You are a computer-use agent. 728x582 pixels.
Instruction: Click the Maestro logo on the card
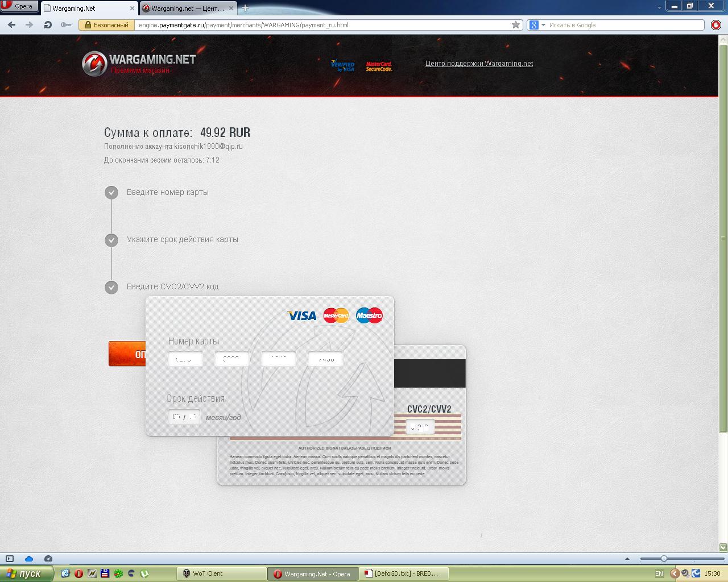click(x=369, y=315)
